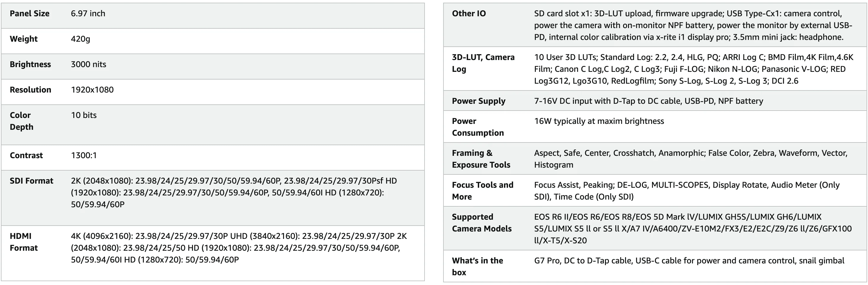Click the Supported Camera Models label
Image resolution: width=868 pixels, height=285 pixels.
click(x=482, y=223)
